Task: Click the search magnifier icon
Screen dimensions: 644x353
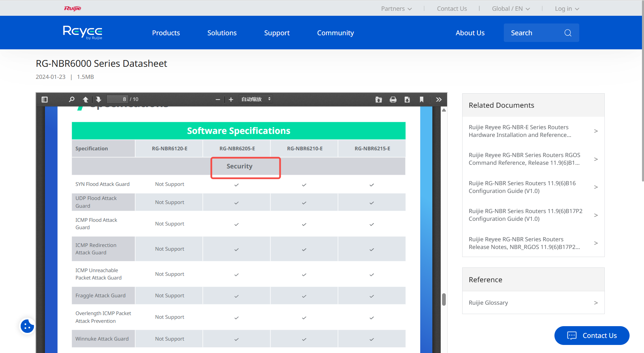Action: [568, 33]
